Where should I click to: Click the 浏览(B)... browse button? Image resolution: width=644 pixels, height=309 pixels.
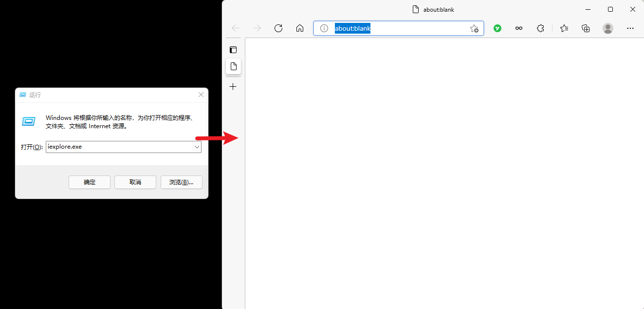click(181, 182)
